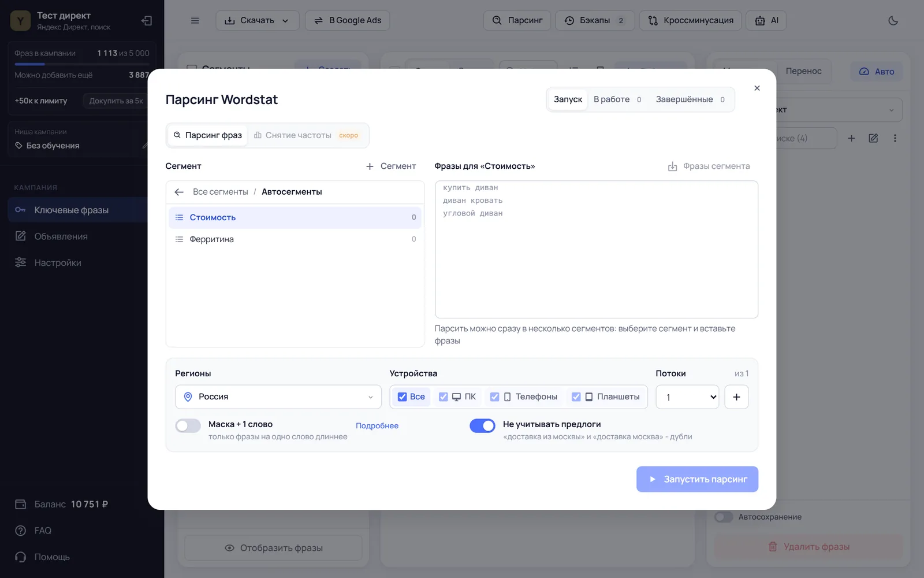Expand the Скачать download dropdown
The width and height of the screenshot is (924, 578).
(x=258, y=21)
